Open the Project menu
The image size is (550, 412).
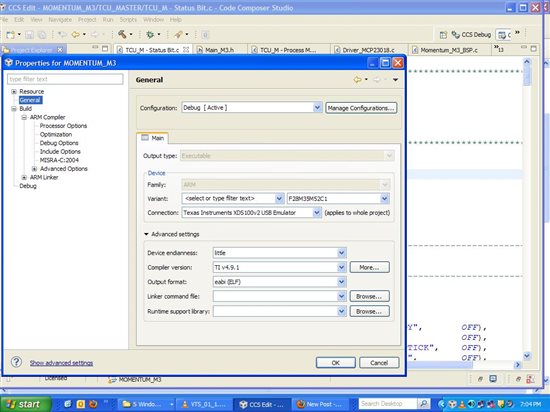(x=87, y=20)
